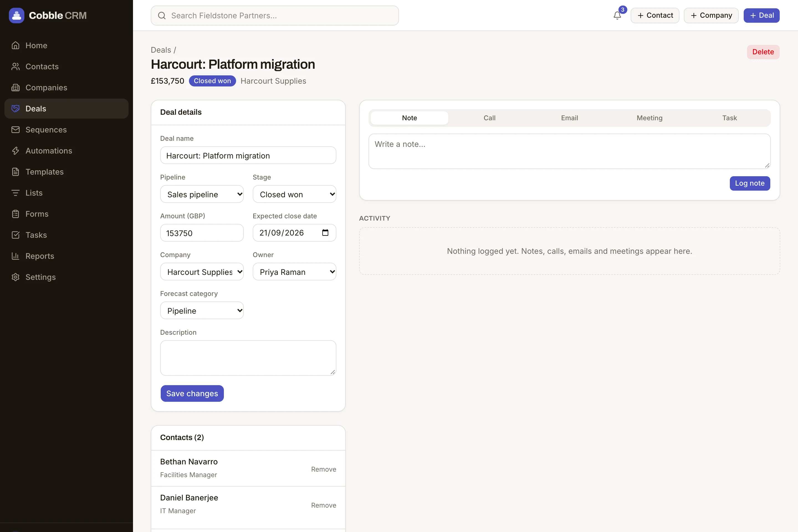
Task: Open the Owner dropdown
Action: 294,272
